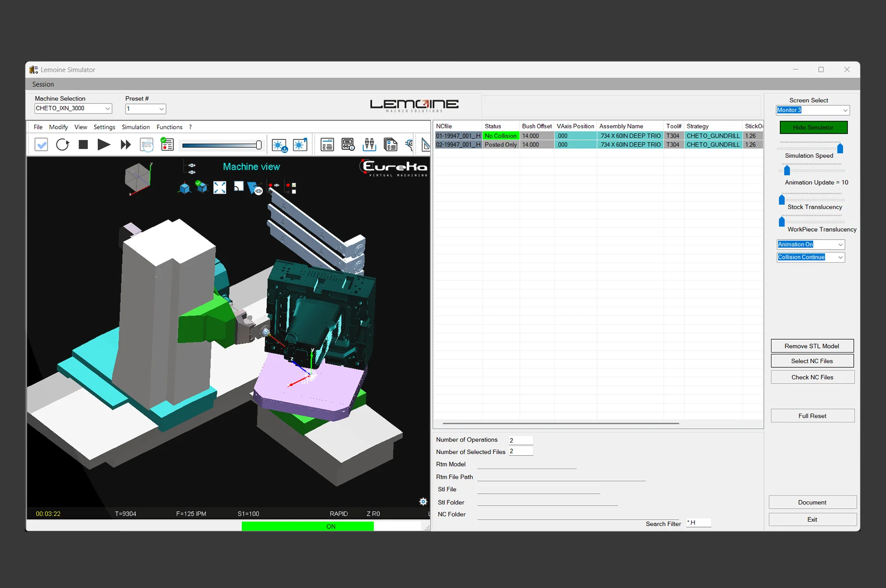Click the light settings download icon
This screenshot has width=886, height=588.
[279, 145]
